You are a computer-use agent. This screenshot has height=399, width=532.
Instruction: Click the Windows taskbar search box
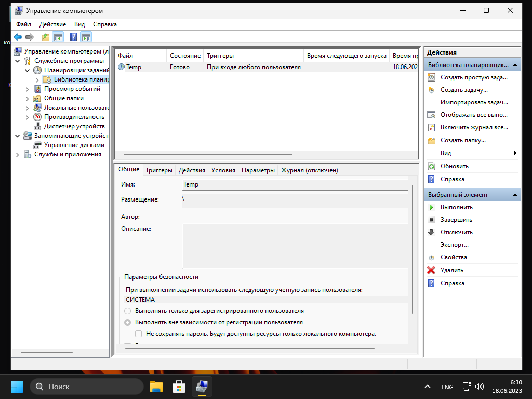(x=87, y=387)
